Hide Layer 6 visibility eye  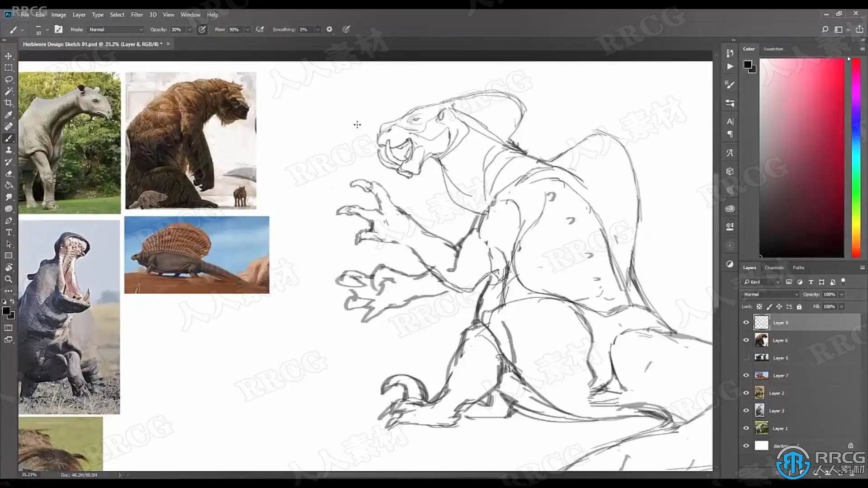point(746,340)
